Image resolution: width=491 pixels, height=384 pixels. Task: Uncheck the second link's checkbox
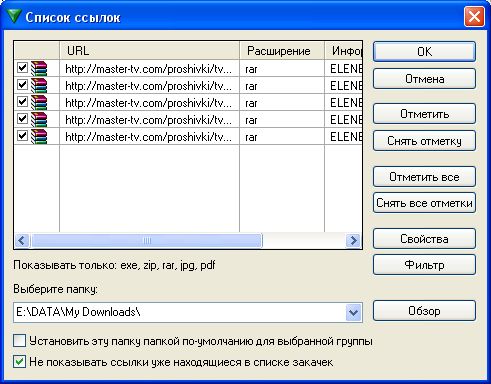click(22, 85)
